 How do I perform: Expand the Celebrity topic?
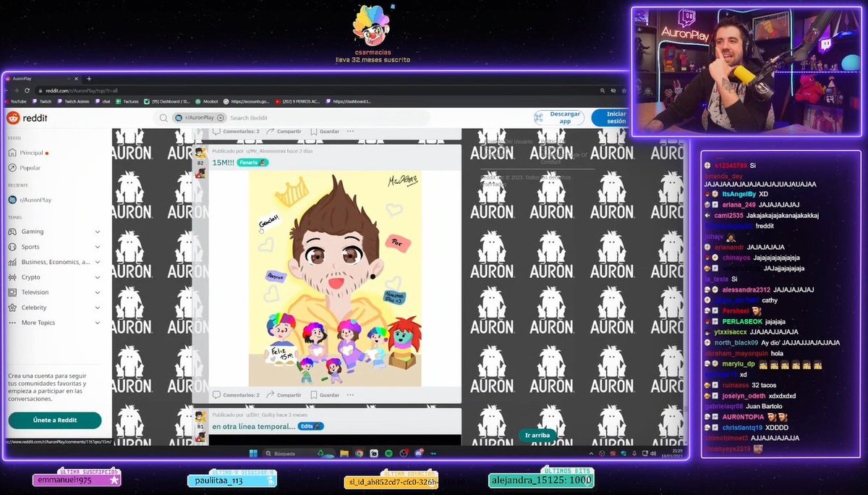(98, 308)
